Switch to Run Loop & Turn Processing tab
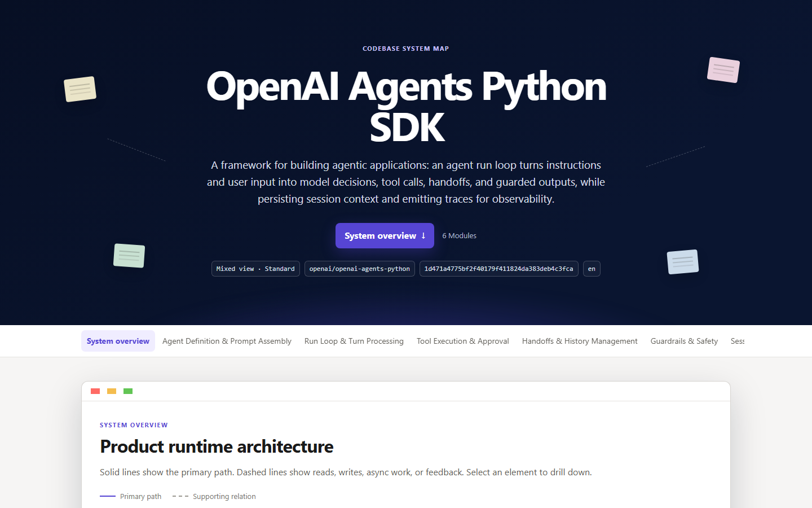 click(354, 341)
